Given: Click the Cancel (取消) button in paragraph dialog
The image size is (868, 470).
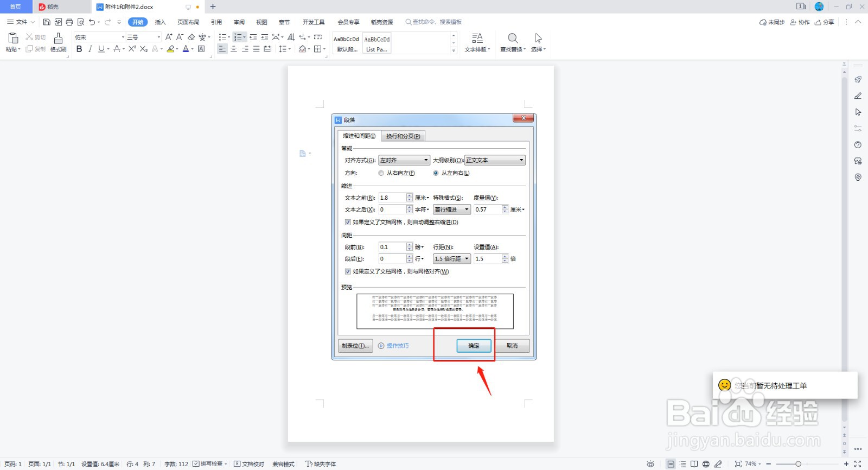Looking at the screenshot, I should tap(512, 346).
